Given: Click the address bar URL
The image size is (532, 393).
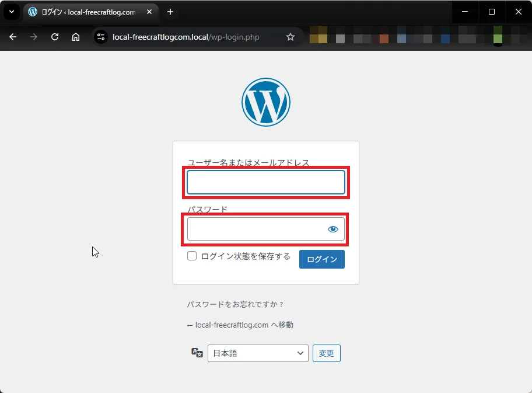Looking at the screenshot, I should (x=185, y=37).
